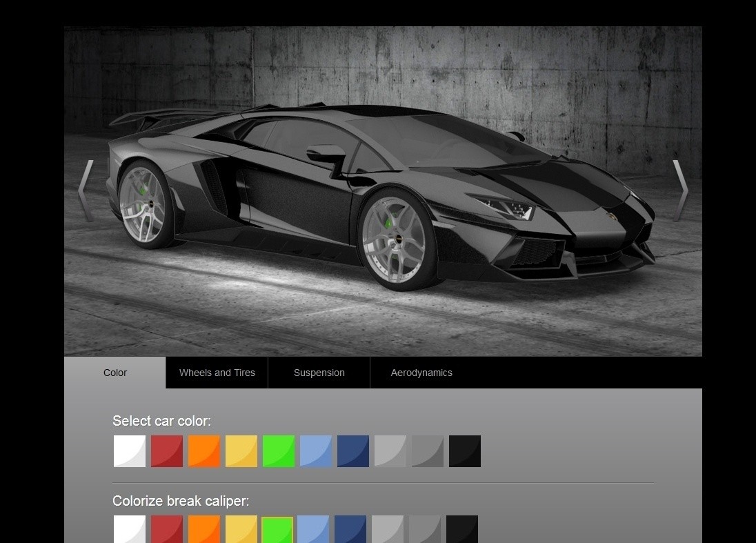Screen dimensions: 756x543
Task: Show the previous car view with left arrow
Action: point(86,191)
